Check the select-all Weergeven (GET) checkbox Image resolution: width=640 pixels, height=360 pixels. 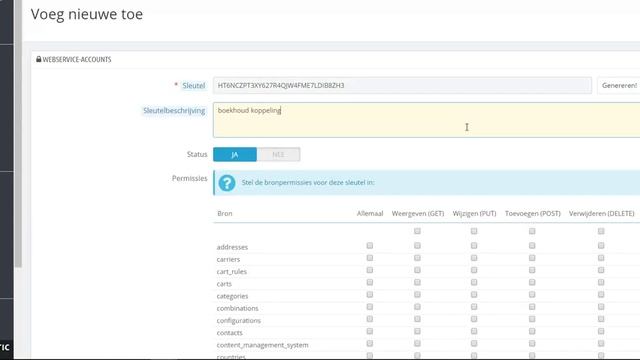(x=417, y=231)
